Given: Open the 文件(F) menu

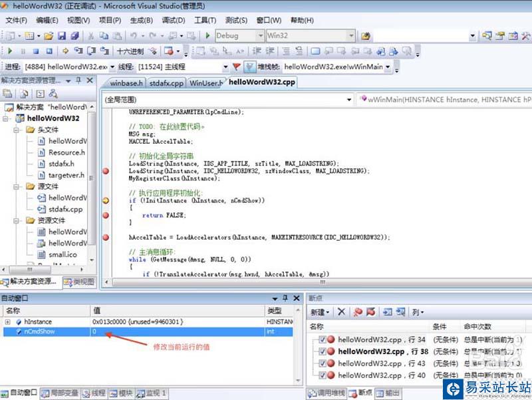Looking at the screenshot, I should [16, 21].
